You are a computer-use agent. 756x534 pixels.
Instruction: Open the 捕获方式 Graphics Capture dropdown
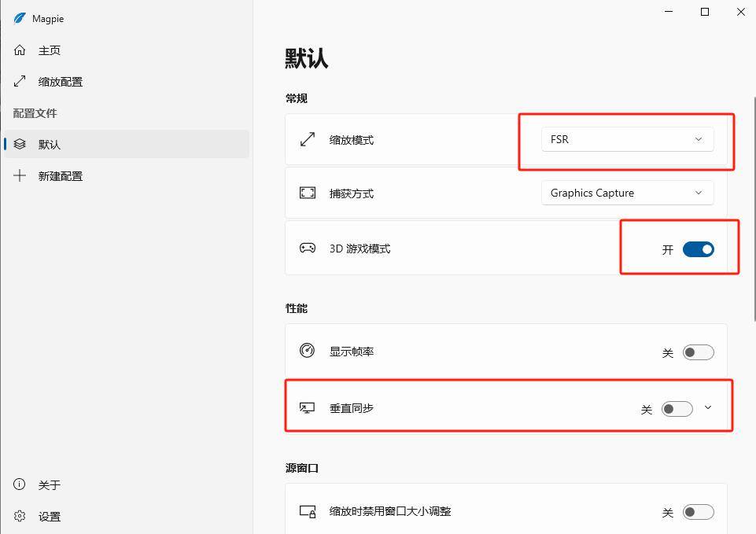coord(627,193)
